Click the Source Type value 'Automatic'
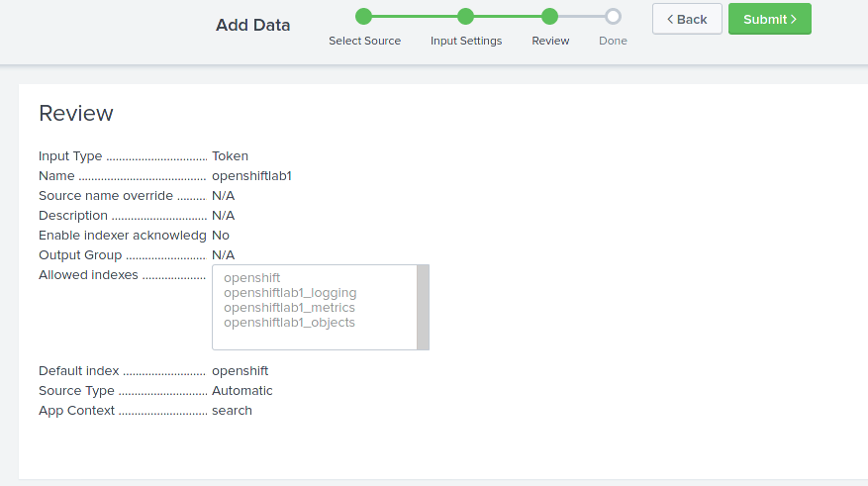Image resolution: width=868 pixels, height=486 pixels. coord(241,391)
